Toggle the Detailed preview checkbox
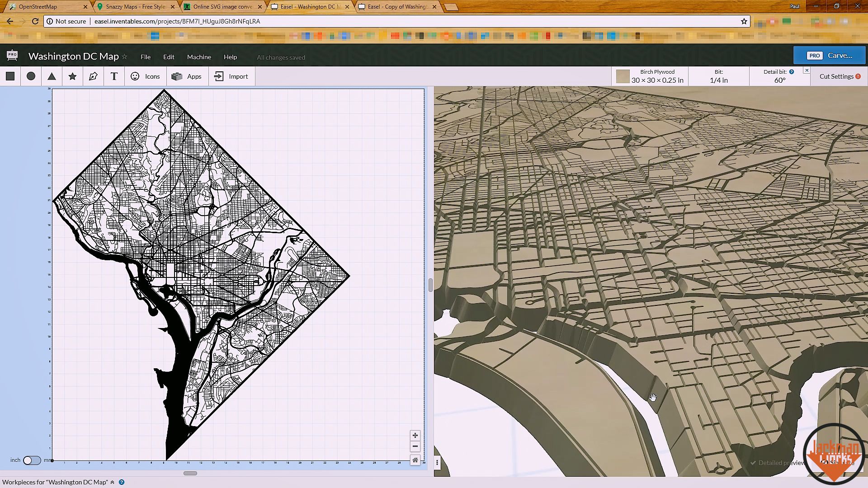Image resolution: width=868 pixels, height=488 pixels. point(753,463)
